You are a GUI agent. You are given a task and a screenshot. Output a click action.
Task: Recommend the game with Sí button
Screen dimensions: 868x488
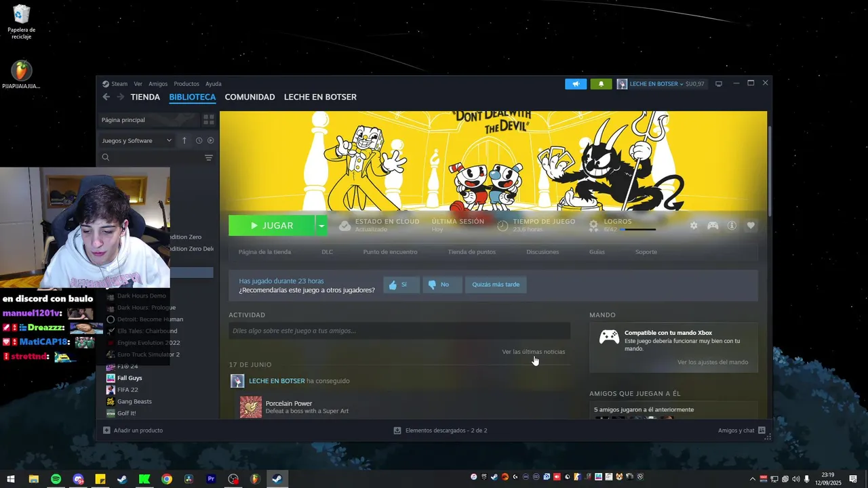pos(401,285)
